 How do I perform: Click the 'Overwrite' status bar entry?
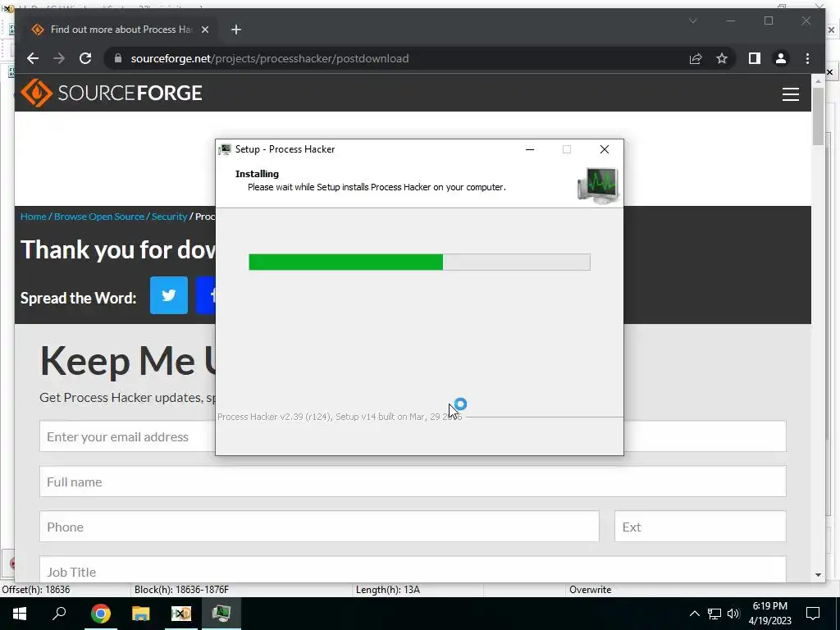[x=590, y=590]
